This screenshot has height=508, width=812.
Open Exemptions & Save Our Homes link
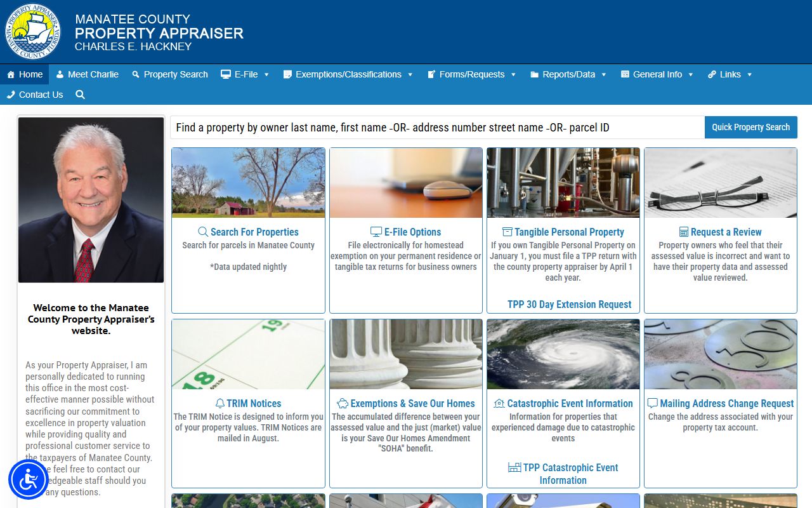[412, 403]
